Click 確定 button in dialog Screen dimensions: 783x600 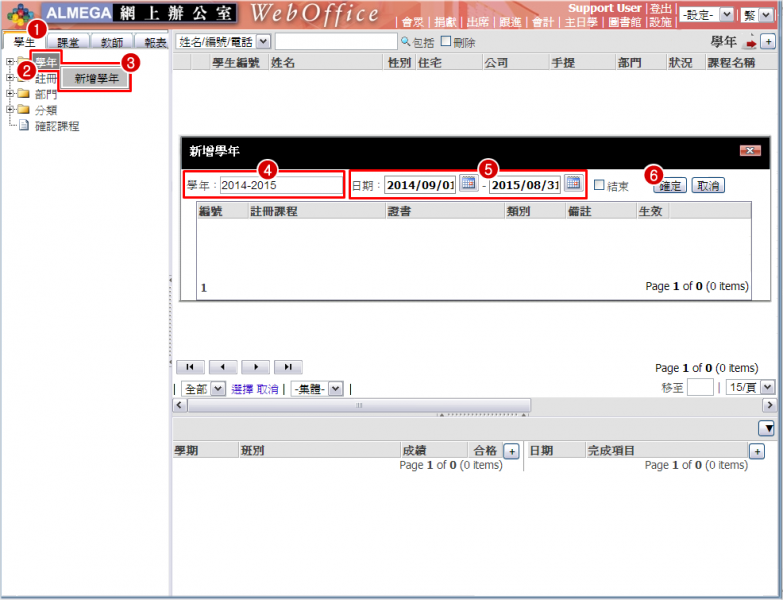tap(670, 186)
